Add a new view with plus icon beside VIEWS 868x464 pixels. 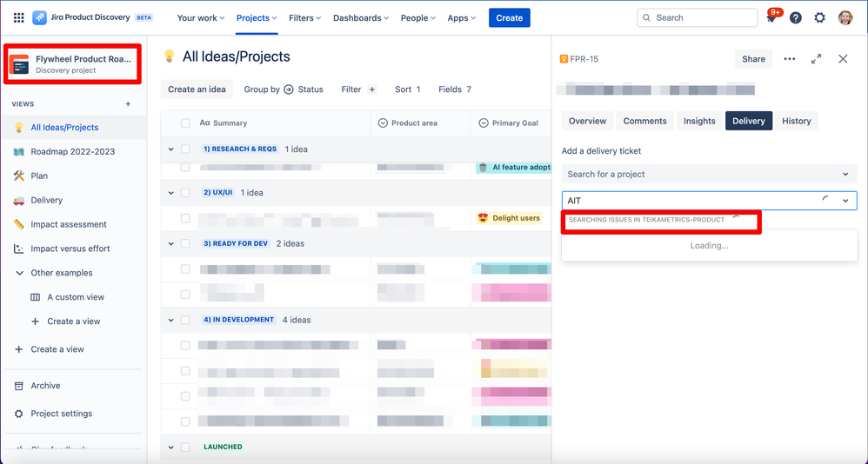pyautogui.click(x=128, y=104)
